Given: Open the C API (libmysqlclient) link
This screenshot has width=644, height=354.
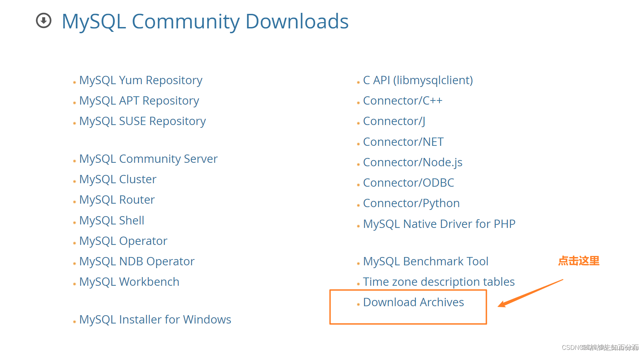Looking at the screenshot, I should coord(418,80).
